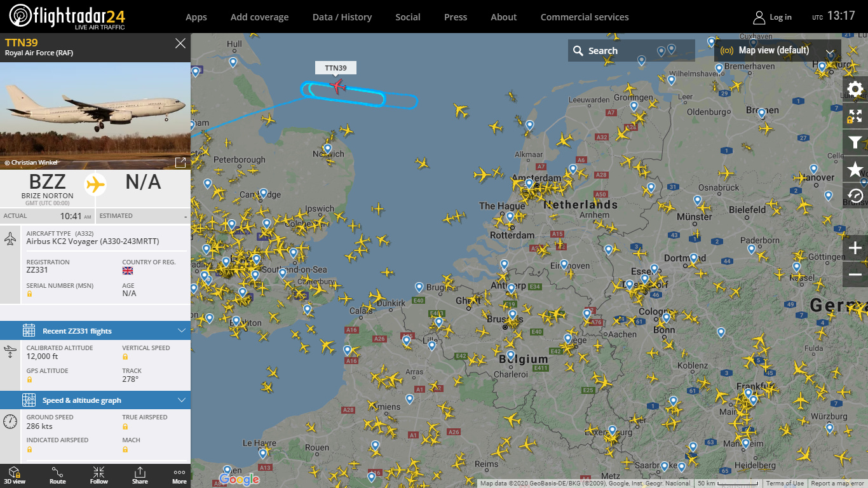
Task: Open the Commercial services menu
Action: pyautogui.click(x=585, y=17)
